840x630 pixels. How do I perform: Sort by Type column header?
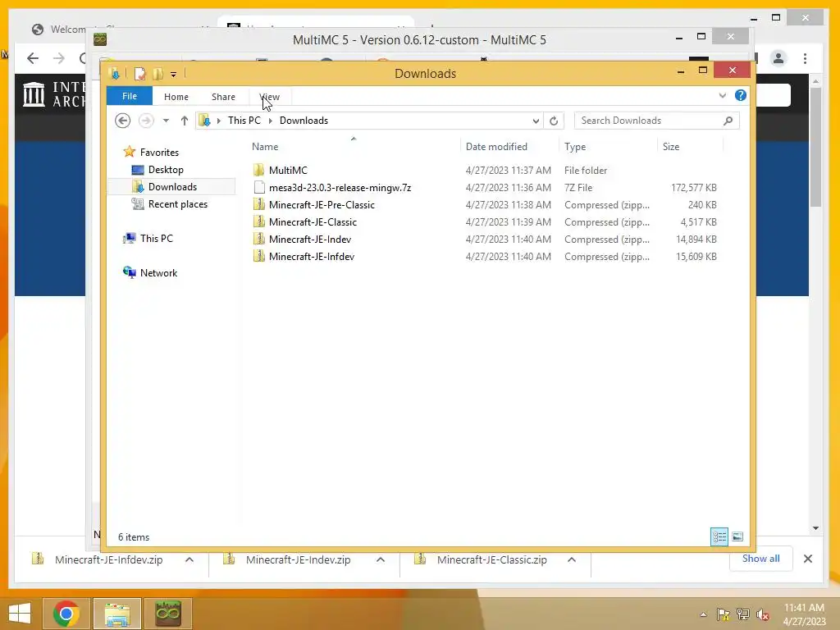pos(575,147)
